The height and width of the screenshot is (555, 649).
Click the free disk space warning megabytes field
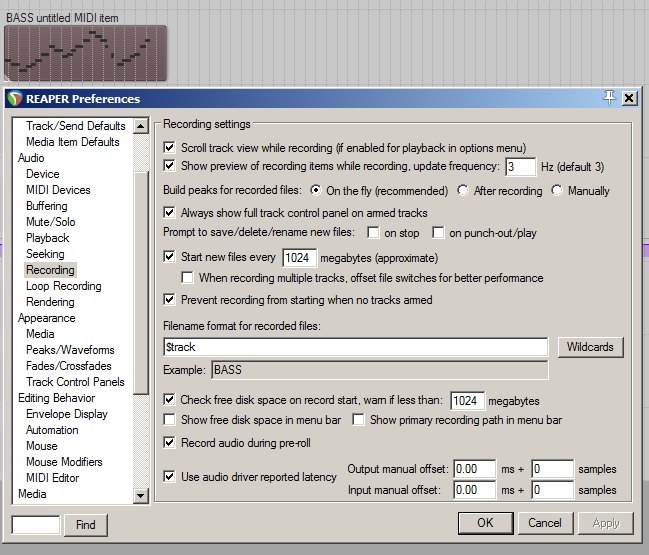click(x=467, y=401)
